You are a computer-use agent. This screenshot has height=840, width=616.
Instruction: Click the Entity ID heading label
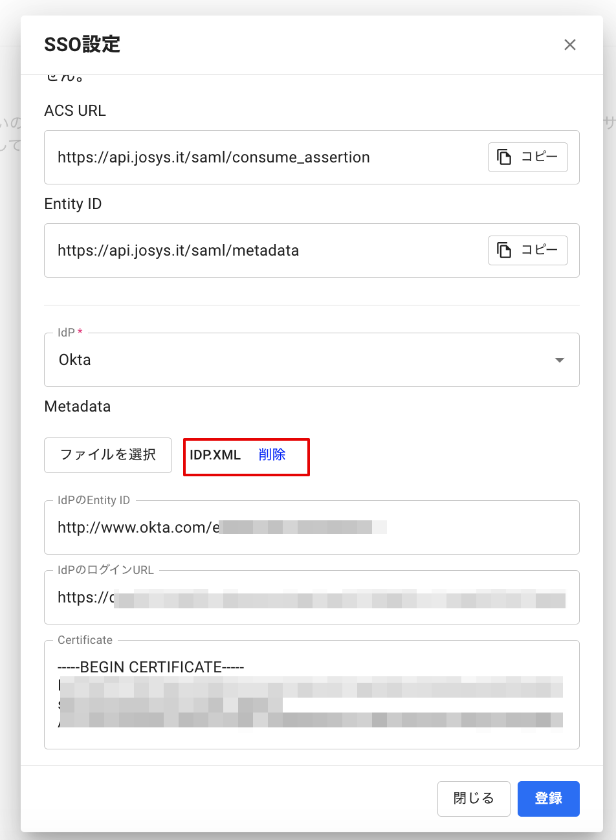coord(73,204)
